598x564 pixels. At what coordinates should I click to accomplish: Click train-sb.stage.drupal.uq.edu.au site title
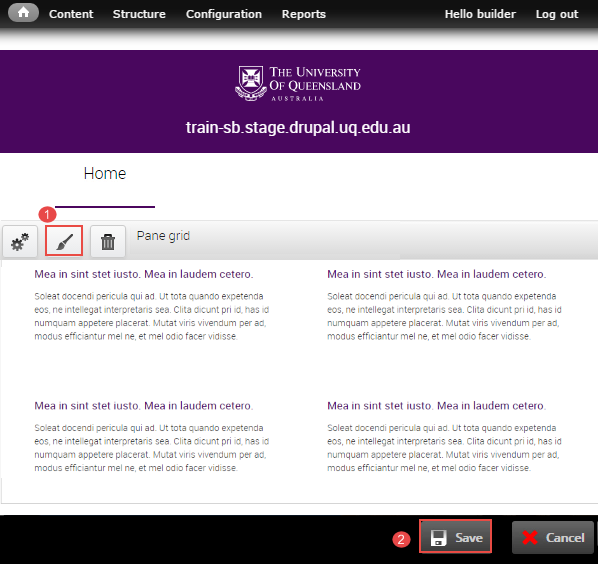[x=298, y=127]
